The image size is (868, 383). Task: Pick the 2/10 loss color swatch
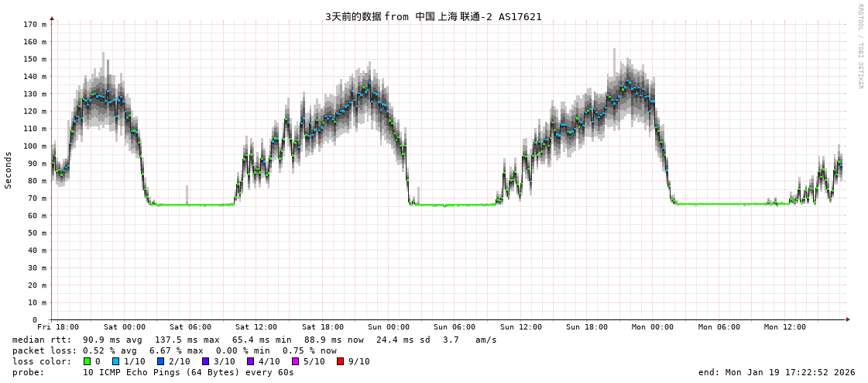pyautogui.click(x=160, y=361)
